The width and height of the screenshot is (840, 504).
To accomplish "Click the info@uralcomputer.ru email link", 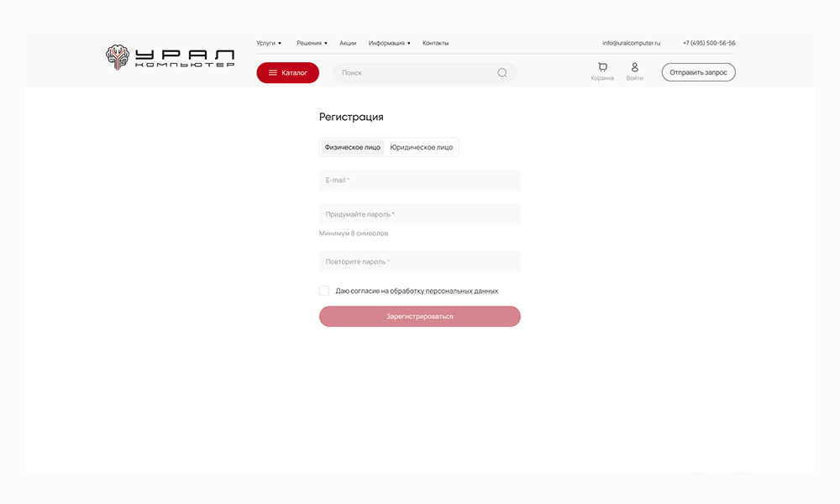I will [x=631, y=43].
